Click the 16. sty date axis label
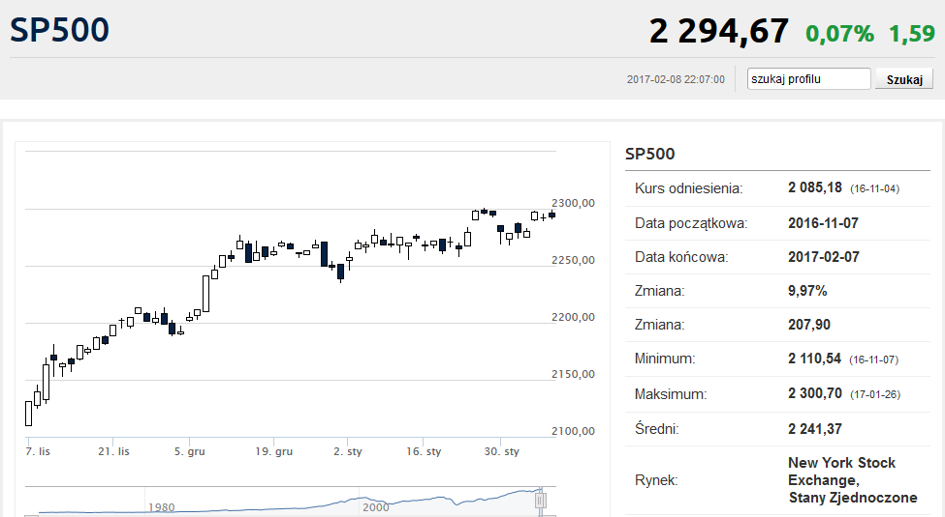The height and width of the screenshot is (517, 945). (424, 451)
